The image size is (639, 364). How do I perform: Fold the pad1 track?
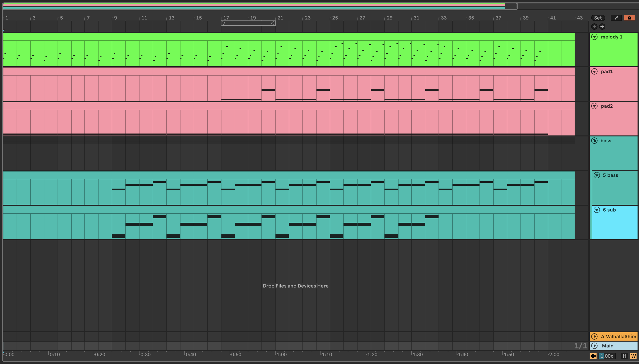[594, 71]
